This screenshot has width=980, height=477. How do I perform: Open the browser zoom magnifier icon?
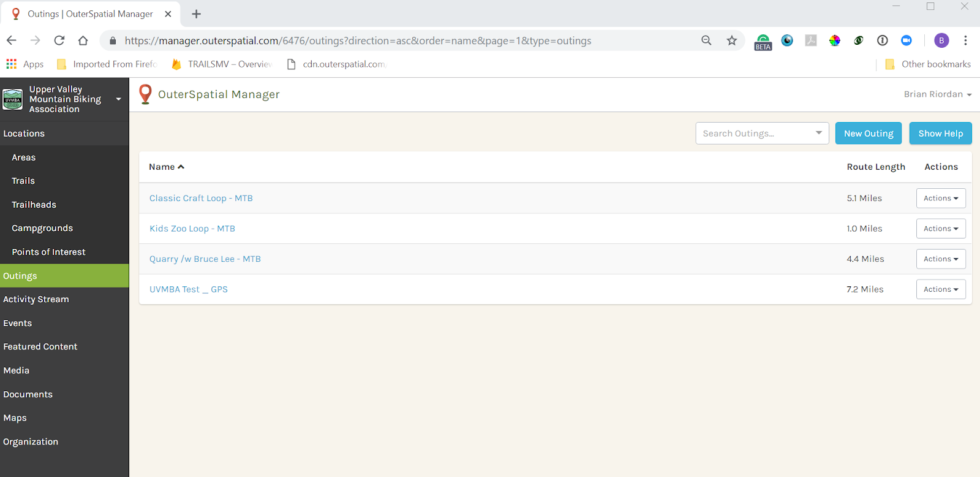pos(706,40)
